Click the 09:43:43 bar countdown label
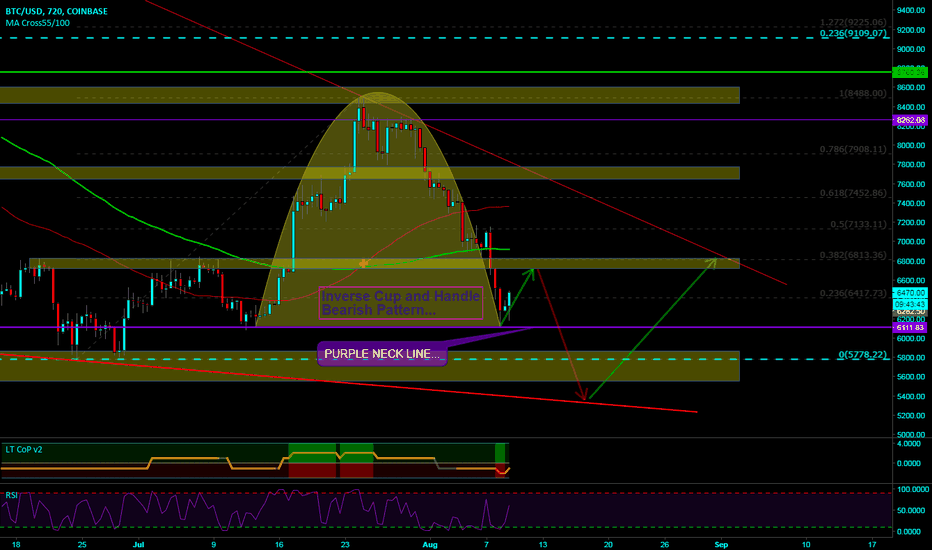This screenshot has height=550, width=932. 910,304
